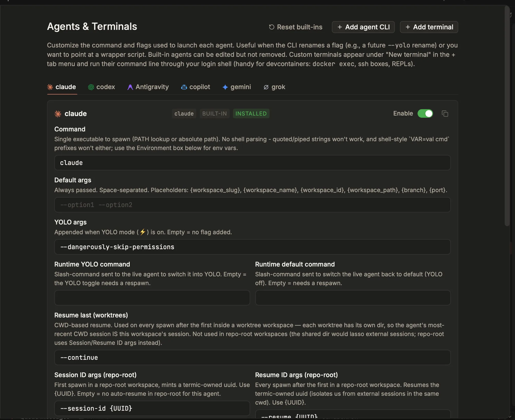Focus the Default args input field
Screen dimensions: 515x420
coord(252,205)
